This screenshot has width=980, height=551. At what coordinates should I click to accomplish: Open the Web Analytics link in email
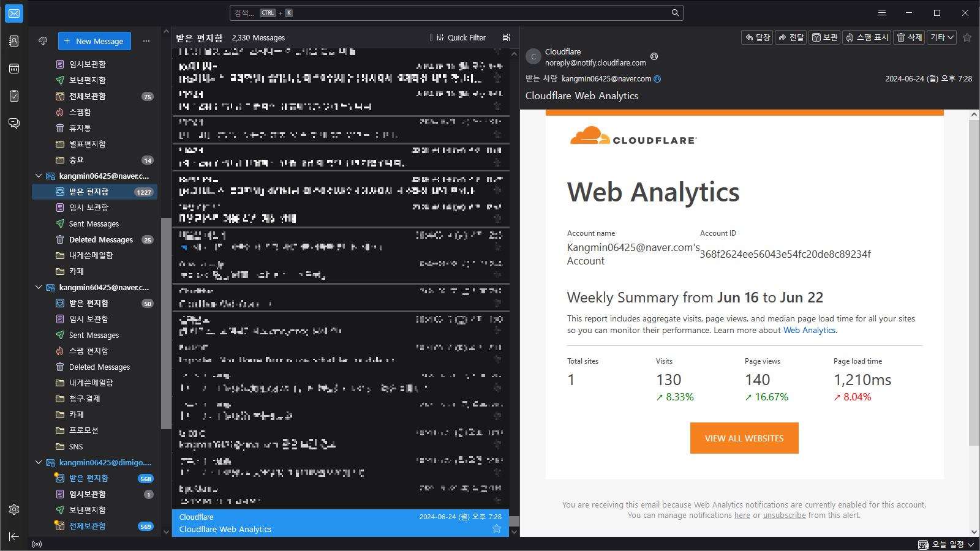coord(809,330)
